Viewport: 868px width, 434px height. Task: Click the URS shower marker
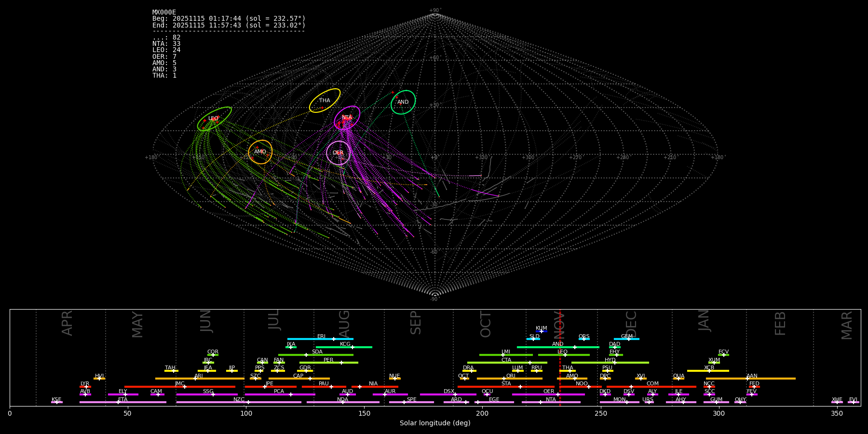[649, 402]
